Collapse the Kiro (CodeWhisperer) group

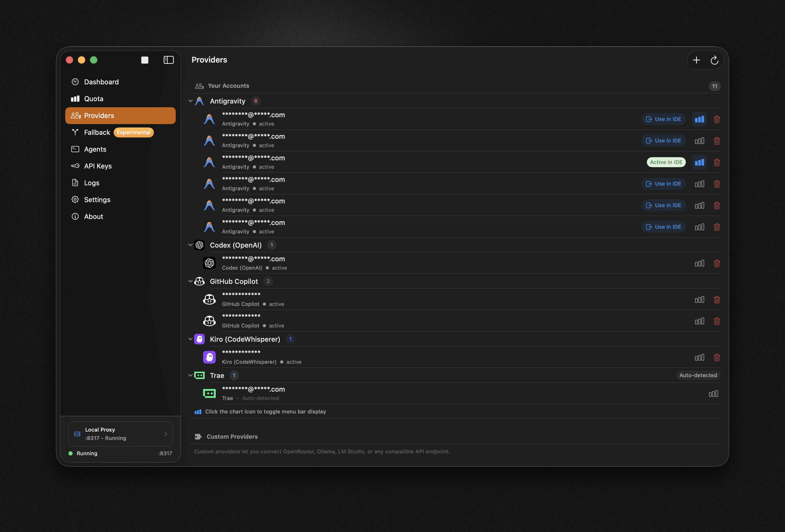coord(190,339)
